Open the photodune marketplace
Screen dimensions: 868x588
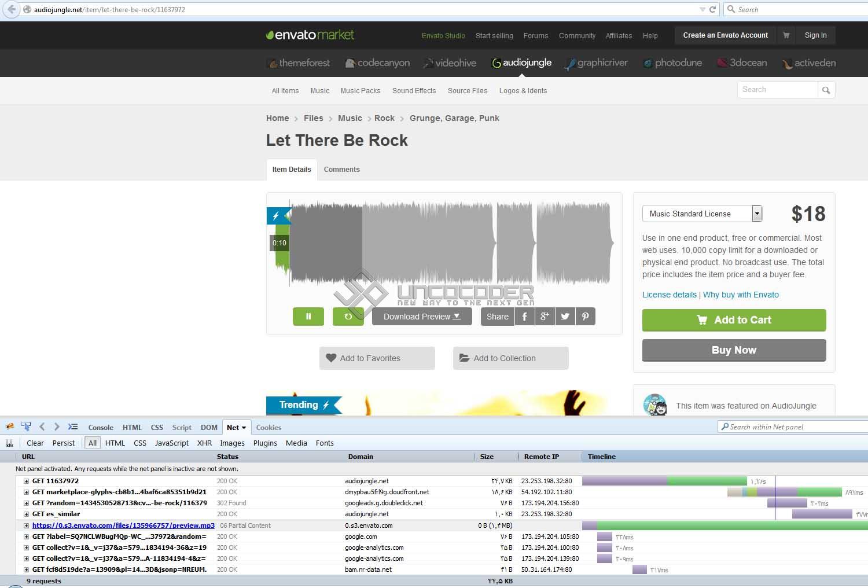click(x=672, y=63)
